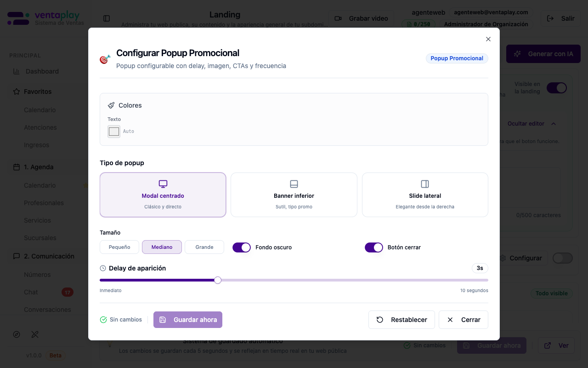Select the Banner inferior popup type icon
588x368 pixels.
pos(294,184)
